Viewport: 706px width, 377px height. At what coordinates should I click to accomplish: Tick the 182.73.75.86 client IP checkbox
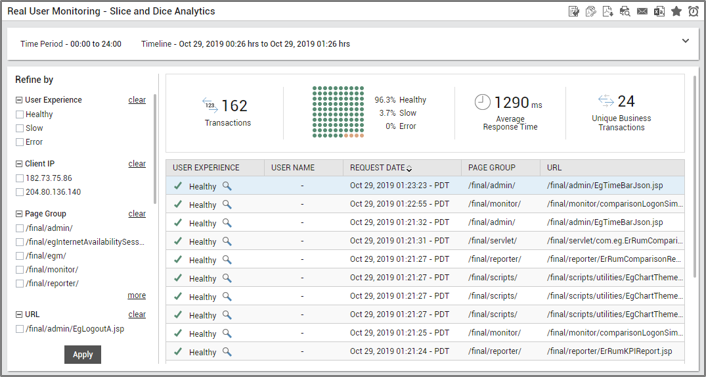pos(20,178)
